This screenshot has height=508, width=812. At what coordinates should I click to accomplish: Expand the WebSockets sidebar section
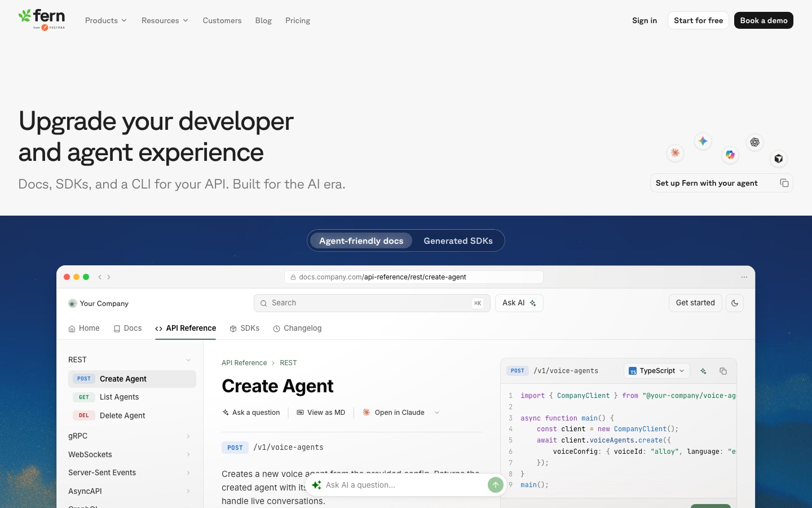(x=188, y=454)
